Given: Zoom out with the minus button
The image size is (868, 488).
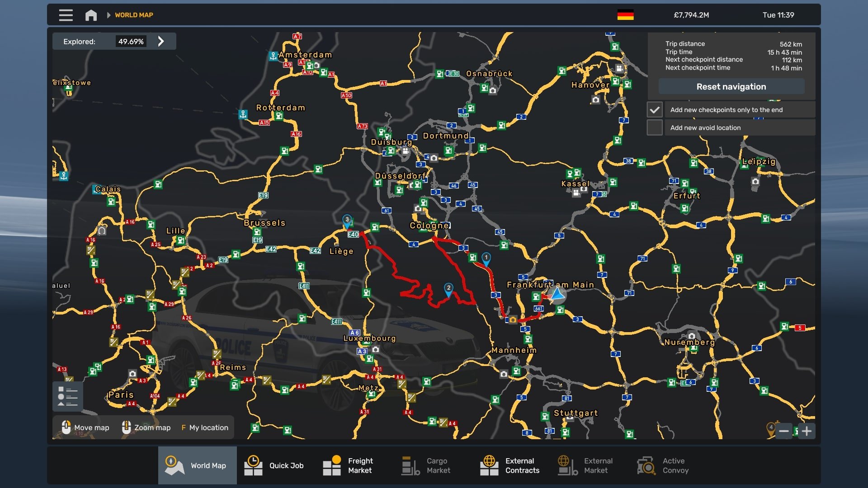Looking at the screenshot, I should (x=783, y=431).
